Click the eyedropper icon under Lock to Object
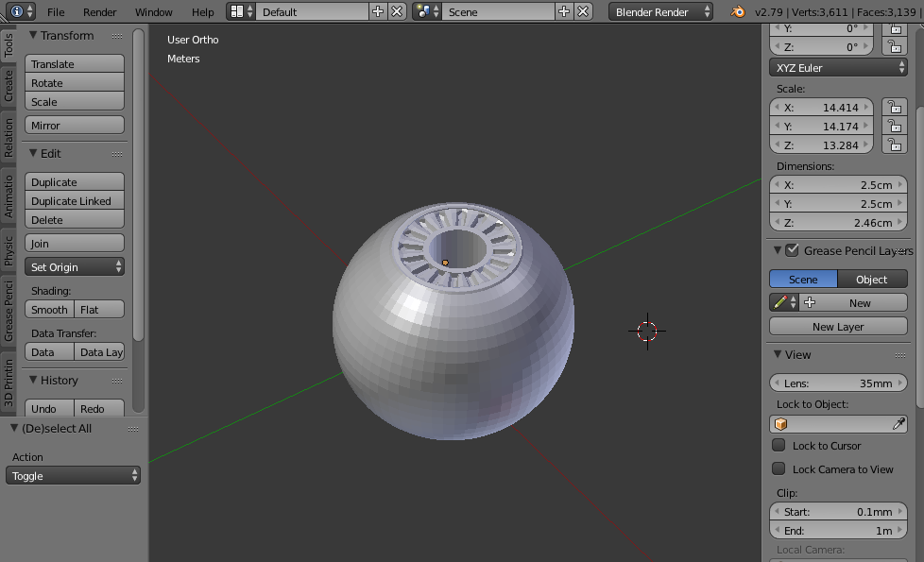 pyautogui.click(x=897, y=423)
